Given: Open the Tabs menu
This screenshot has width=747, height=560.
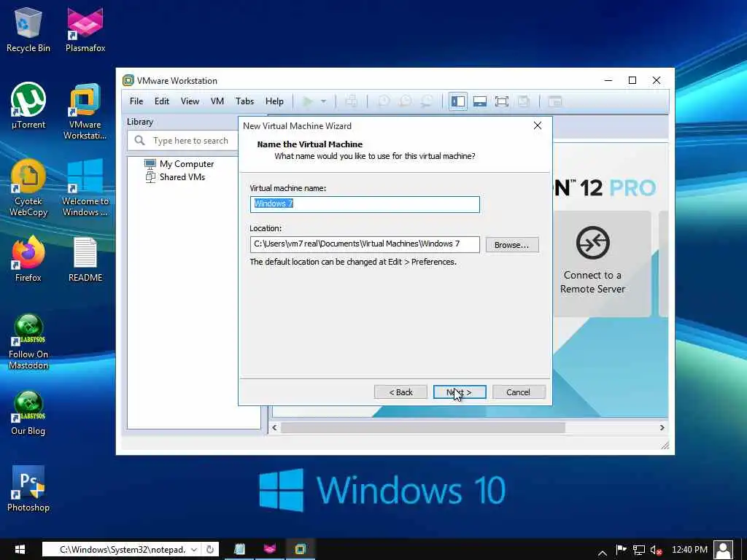Looking at the screenshot, I should tap(244, 101).
